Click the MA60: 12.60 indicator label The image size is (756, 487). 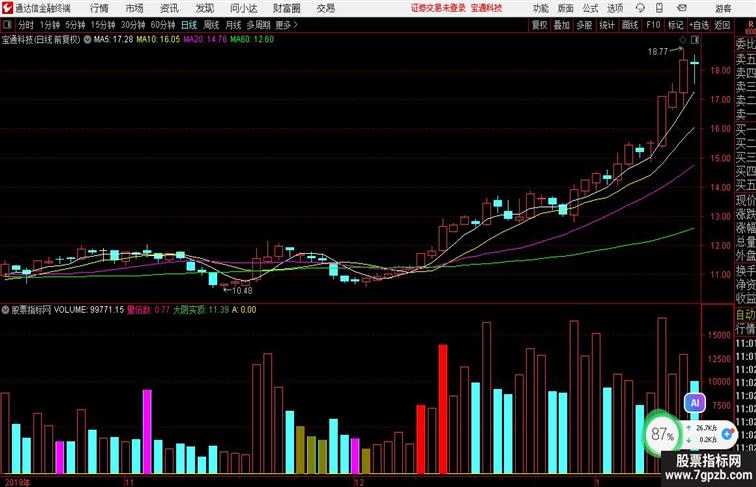click(252, 40)
